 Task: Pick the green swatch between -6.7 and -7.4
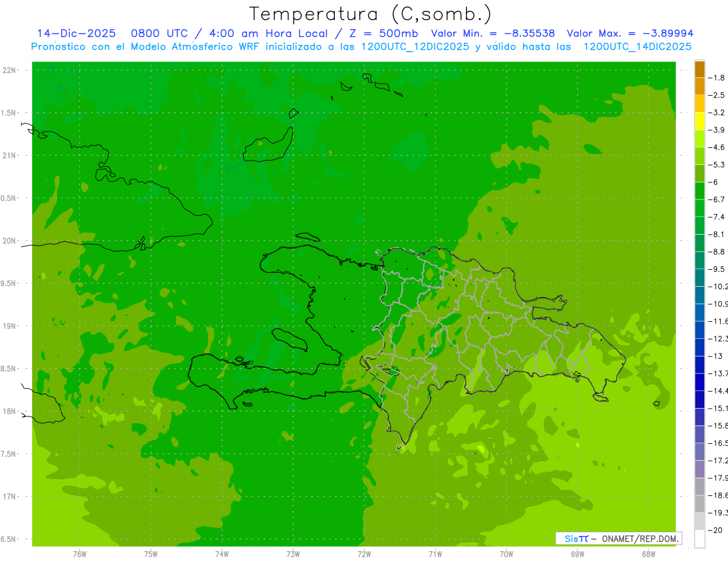[699, 209]
